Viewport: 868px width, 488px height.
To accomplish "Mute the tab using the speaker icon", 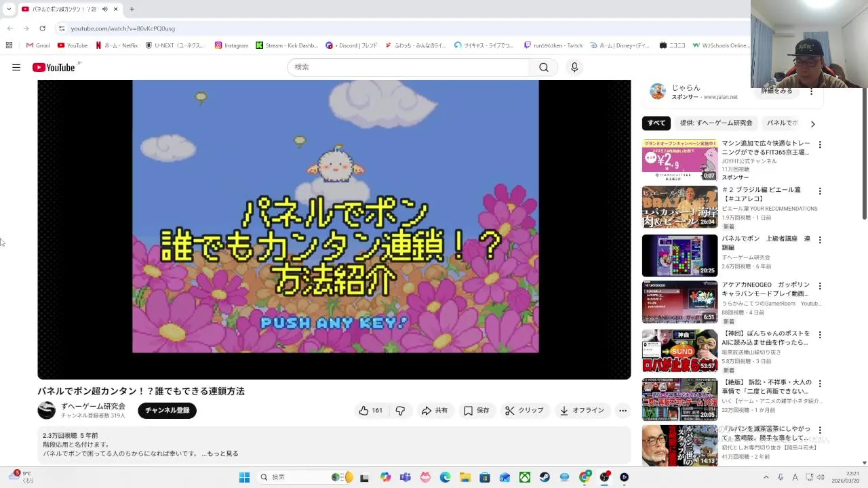I will pos(104,9).
